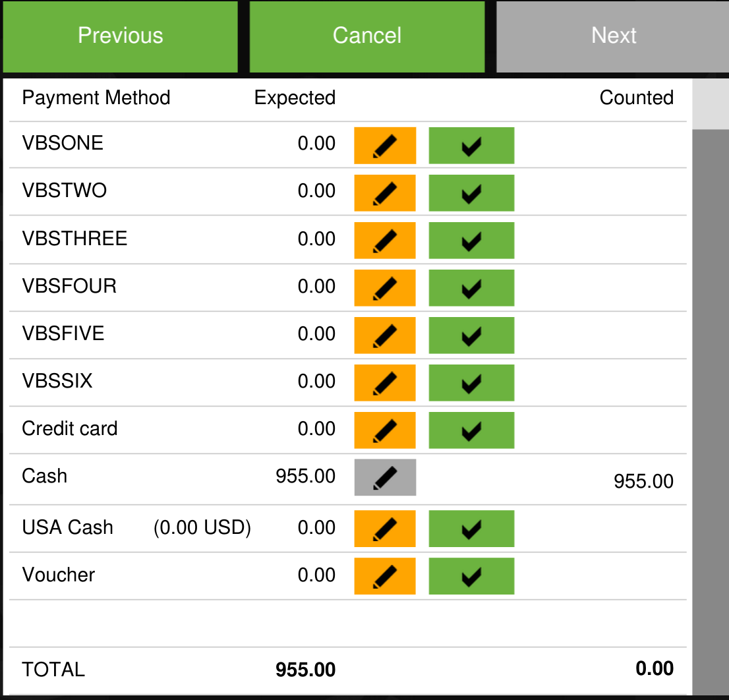Open the edit pencil for VBSTHREE
The height and width of the screenshot is (700, 729).
pos(385,240)
